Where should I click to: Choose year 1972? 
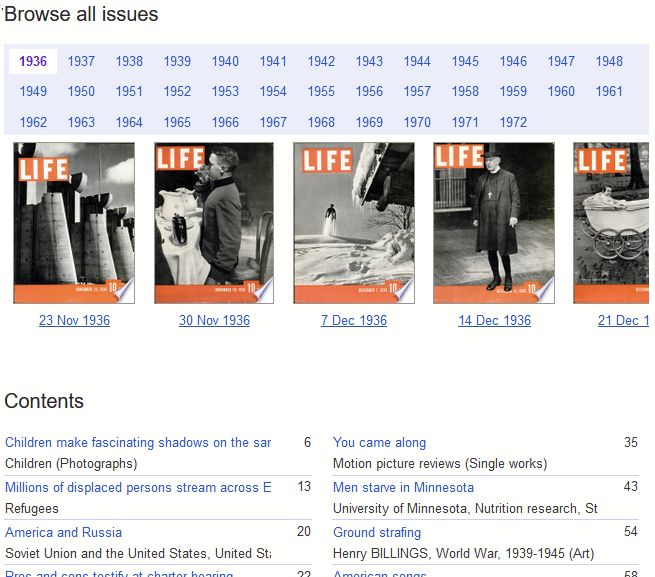point(513,122)
